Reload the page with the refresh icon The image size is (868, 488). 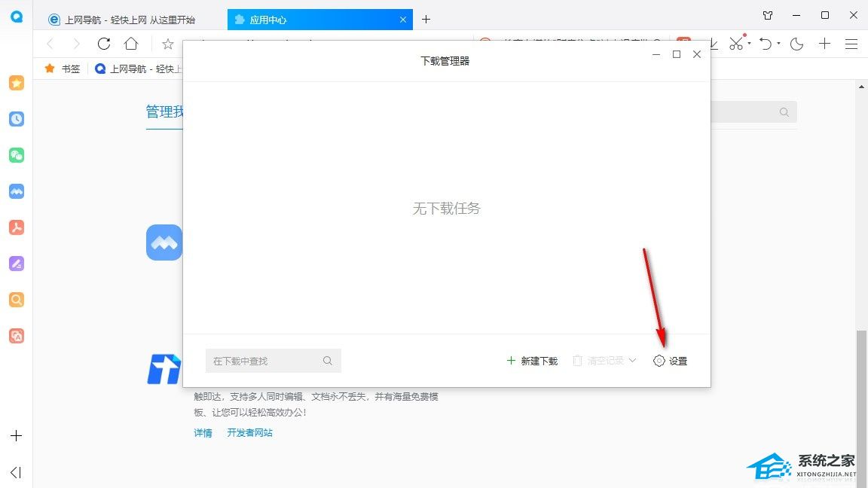[x=103, y=43]
